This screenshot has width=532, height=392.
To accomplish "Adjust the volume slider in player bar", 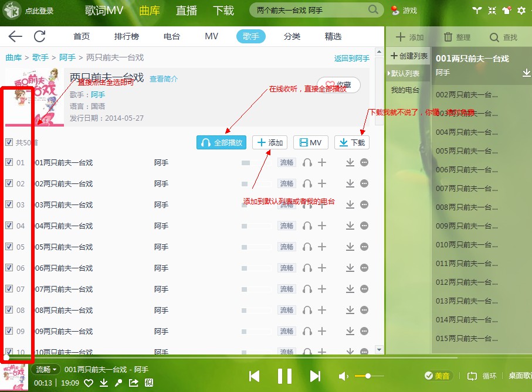I will (x=368, y=376).
